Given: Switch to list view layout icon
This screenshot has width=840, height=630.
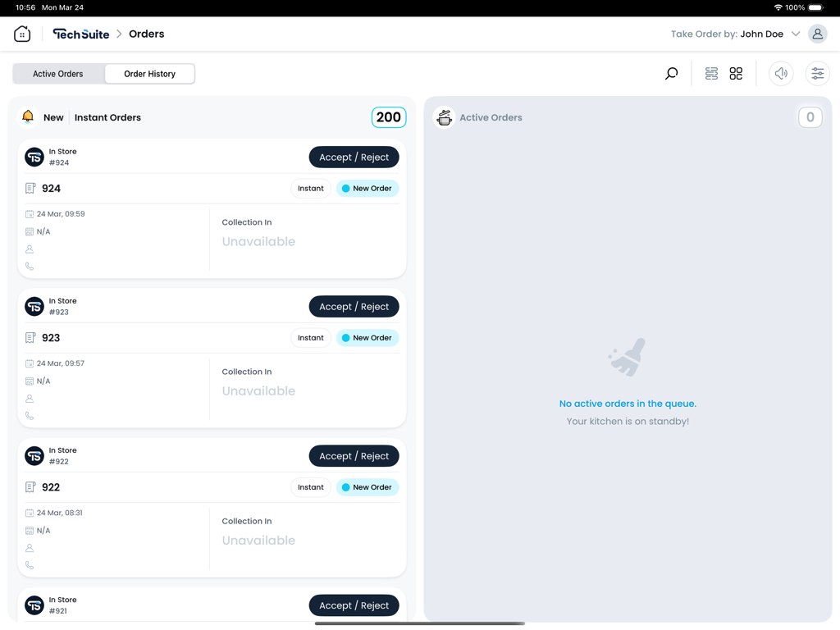Looking at the screenshot, I should 711,74.
